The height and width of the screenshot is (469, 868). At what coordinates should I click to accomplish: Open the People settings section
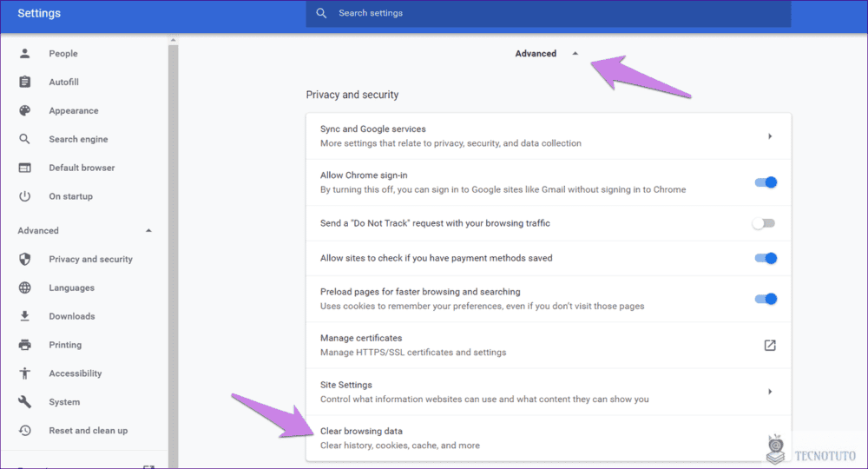[x=63, y=53]
